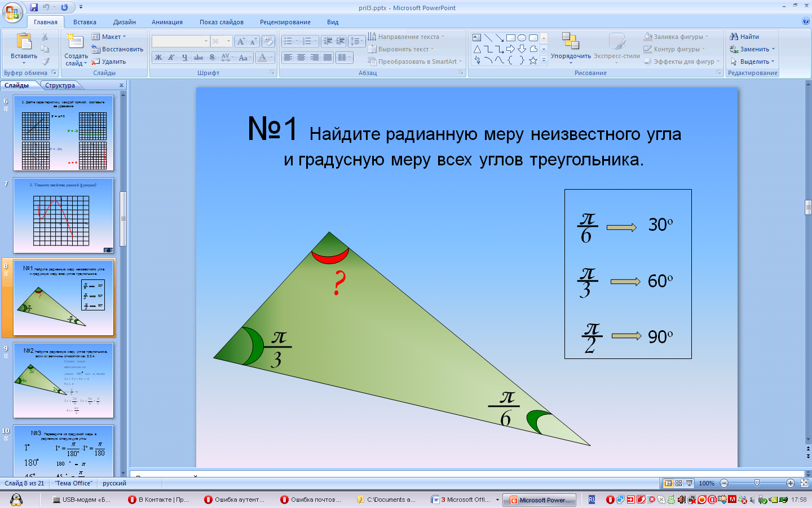Open the Вставка ribbon tab
Image resolution: width=812 pixels, height=508 pixels.
[x=85, y=22]
